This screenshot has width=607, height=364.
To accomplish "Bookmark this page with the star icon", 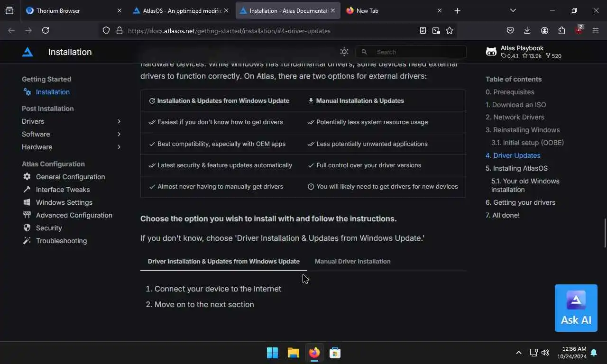I will click(450, 30).
